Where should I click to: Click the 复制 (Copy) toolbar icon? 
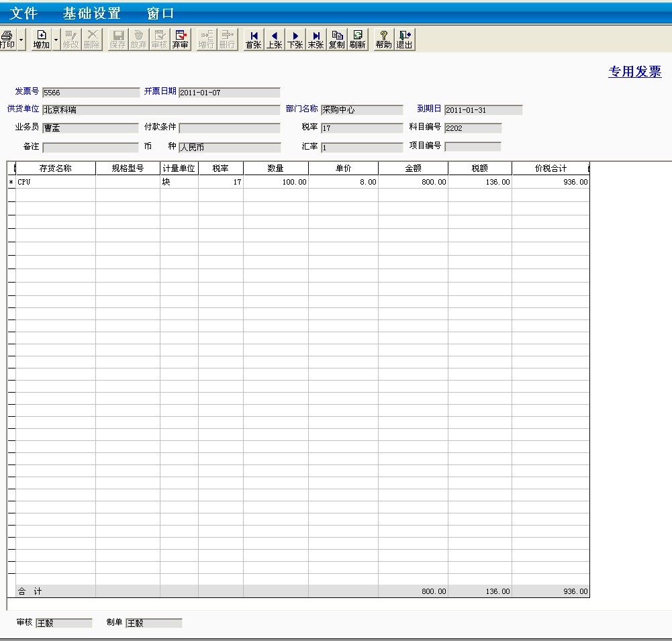click(x=336, y=40)
